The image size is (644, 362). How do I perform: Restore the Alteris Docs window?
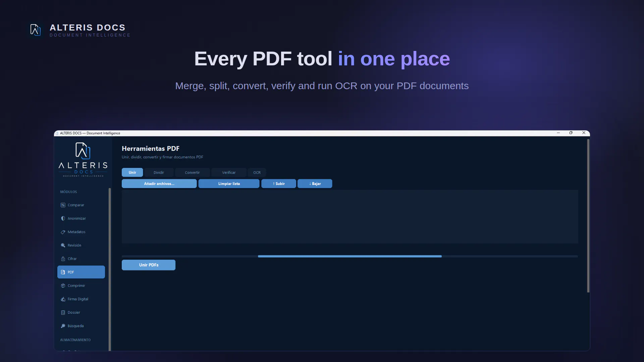coord(571,133)
